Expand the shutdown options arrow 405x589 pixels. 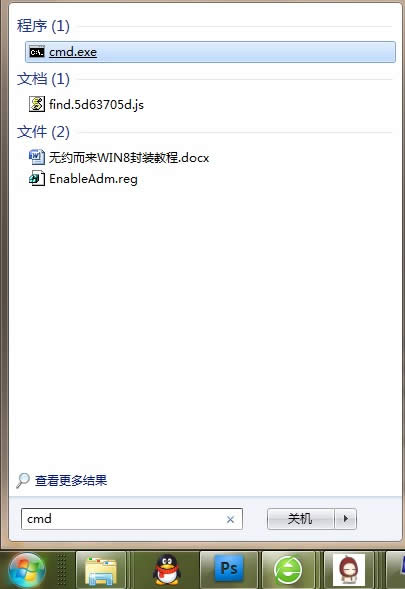(346, 519)
